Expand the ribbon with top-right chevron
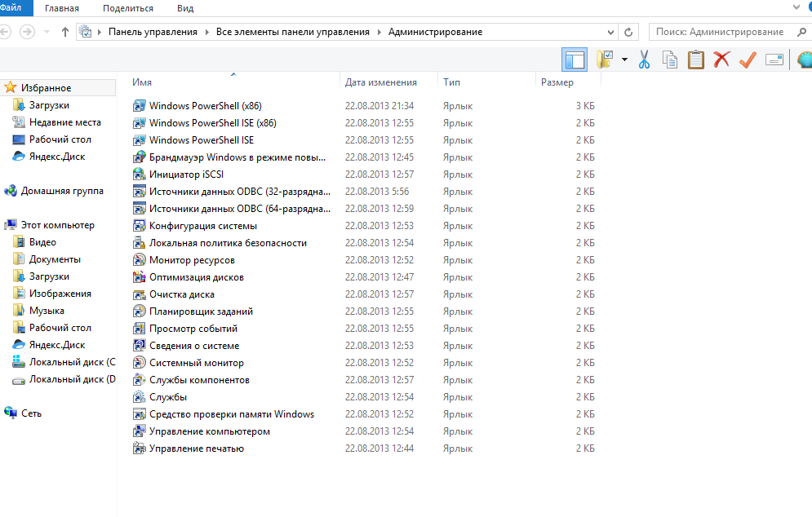 point(796,7)
